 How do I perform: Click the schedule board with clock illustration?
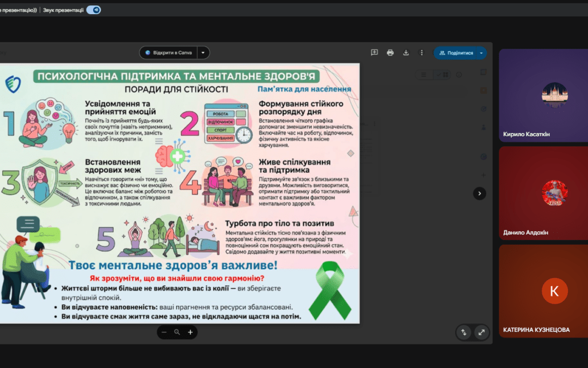coord(228,124)
